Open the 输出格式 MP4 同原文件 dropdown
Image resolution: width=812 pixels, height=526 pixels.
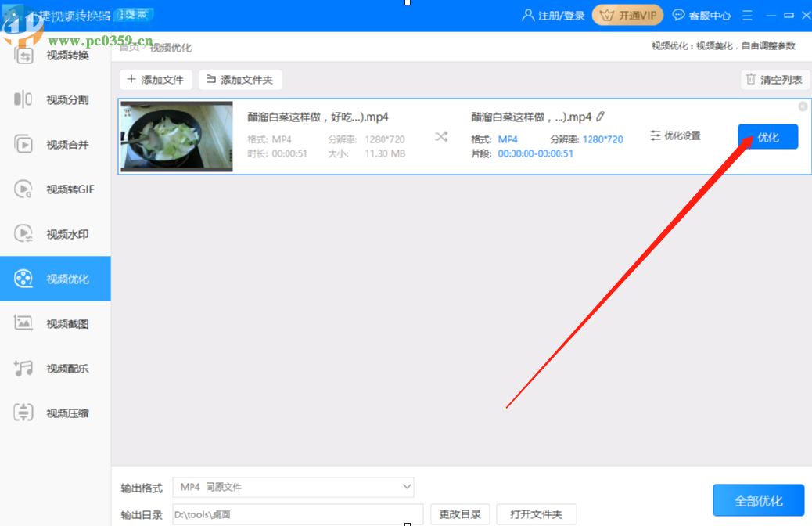[x=293, y=487]
